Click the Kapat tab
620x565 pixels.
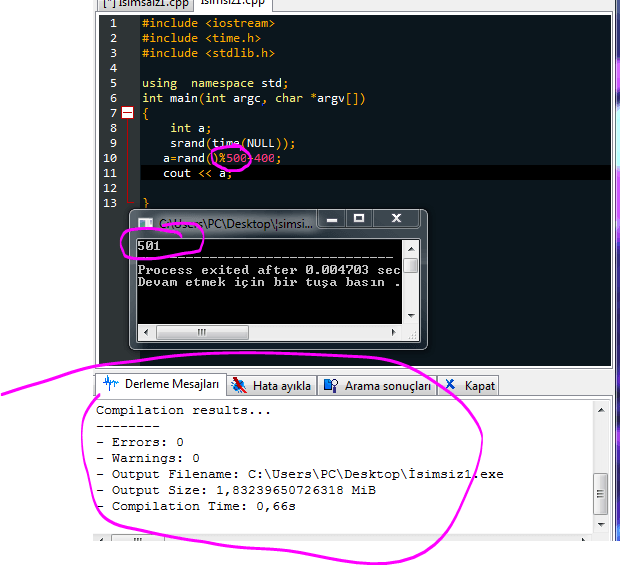pos(468,385)
